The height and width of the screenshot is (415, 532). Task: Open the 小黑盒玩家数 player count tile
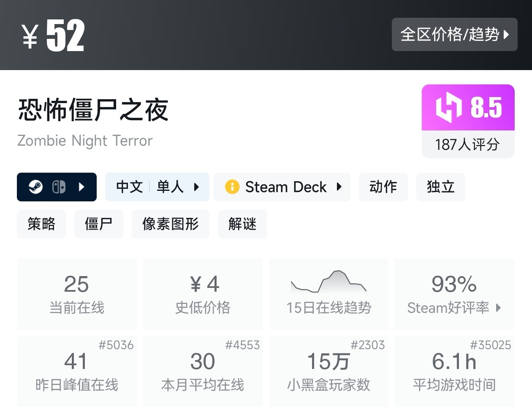tap(328, 371)
